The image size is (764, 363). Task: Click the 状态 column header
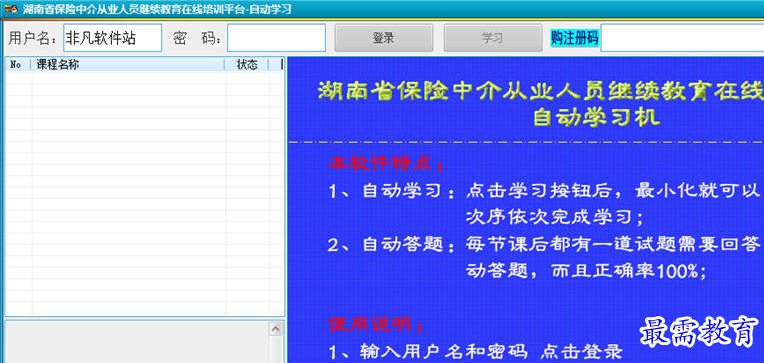coord(247,65)
